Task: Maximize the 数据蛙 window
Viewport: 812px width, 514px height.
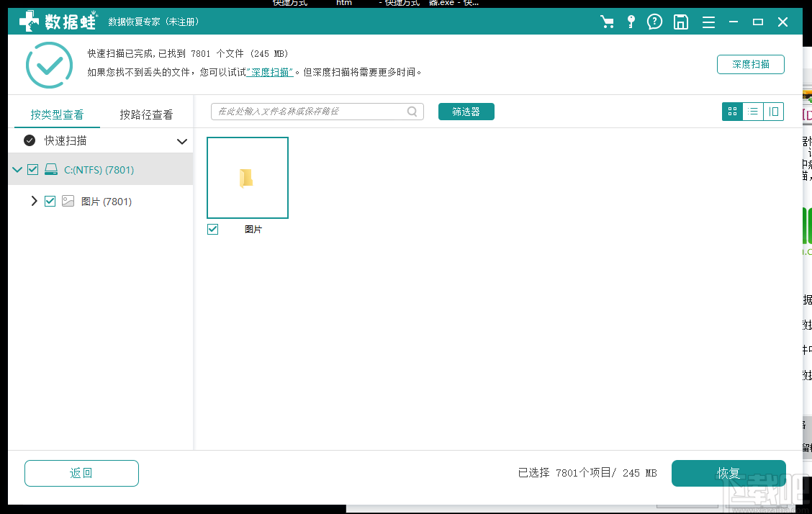Action: 757,22
